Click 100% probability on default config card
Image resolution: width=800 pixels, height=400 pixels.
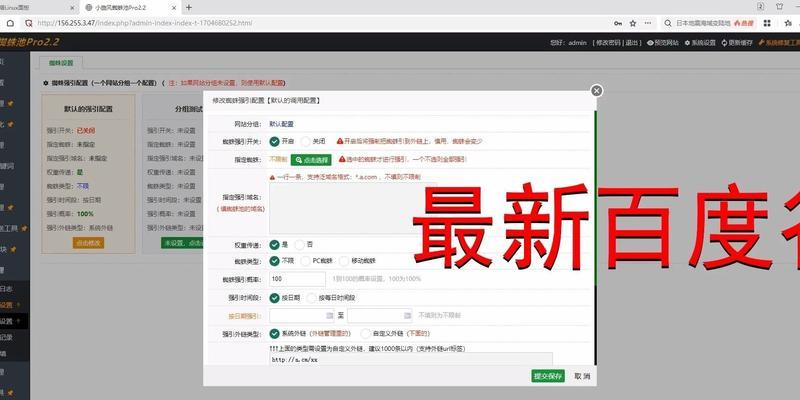tap(85, 214)
